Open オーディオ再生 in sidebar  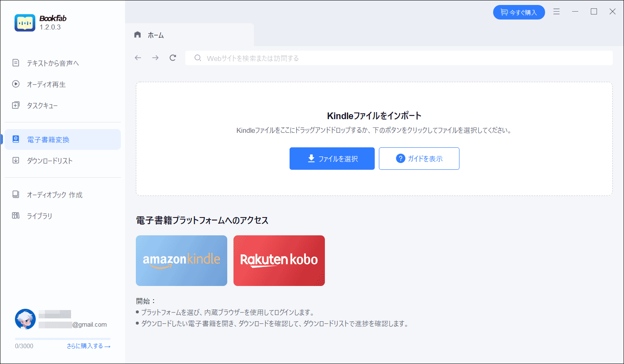46,84
